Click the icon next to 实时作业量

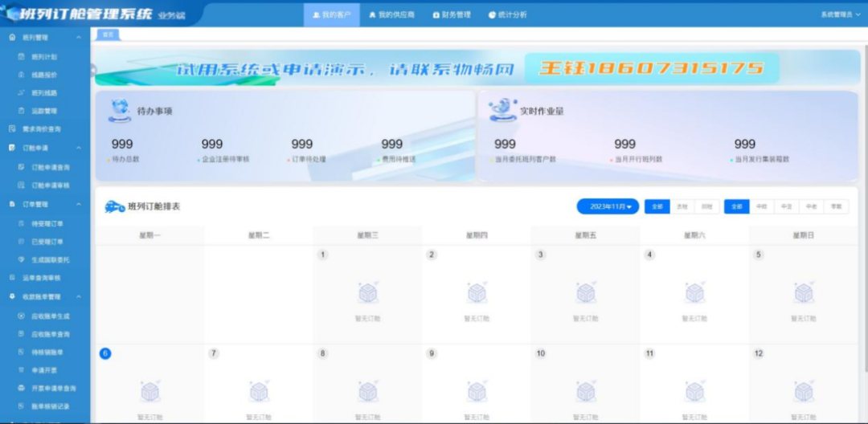click(x=502, y=110)
